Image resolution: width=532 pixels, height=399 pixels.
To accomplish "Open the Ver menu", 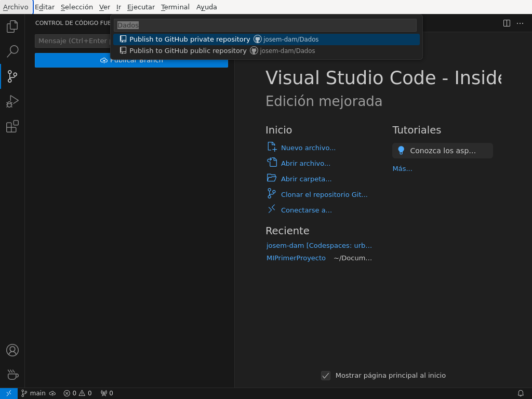I will pyautogui.click(x=104, y=7).
